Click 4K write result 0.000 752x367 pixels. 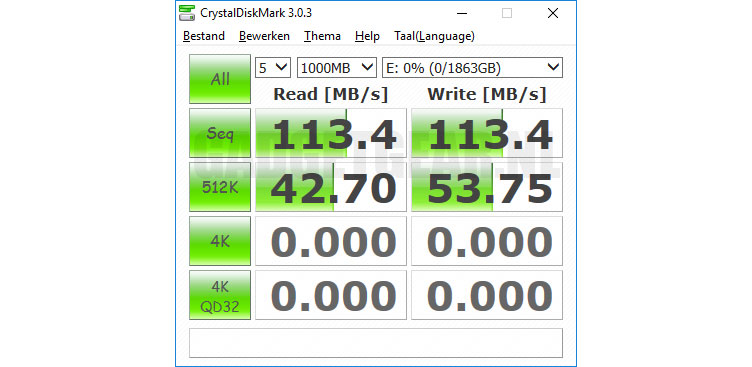(x=487, y=241)
